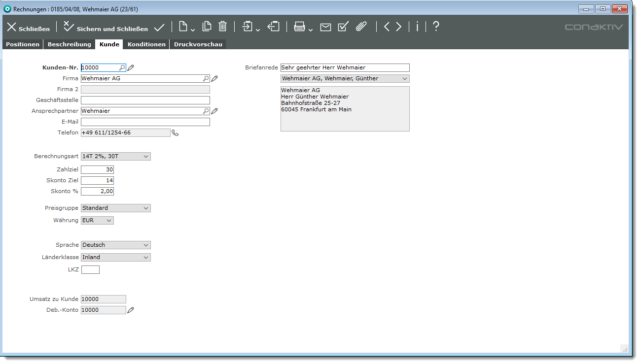
Task: Go to next record with right arrow
Action: pyautogui.click(x=398, y=27)
